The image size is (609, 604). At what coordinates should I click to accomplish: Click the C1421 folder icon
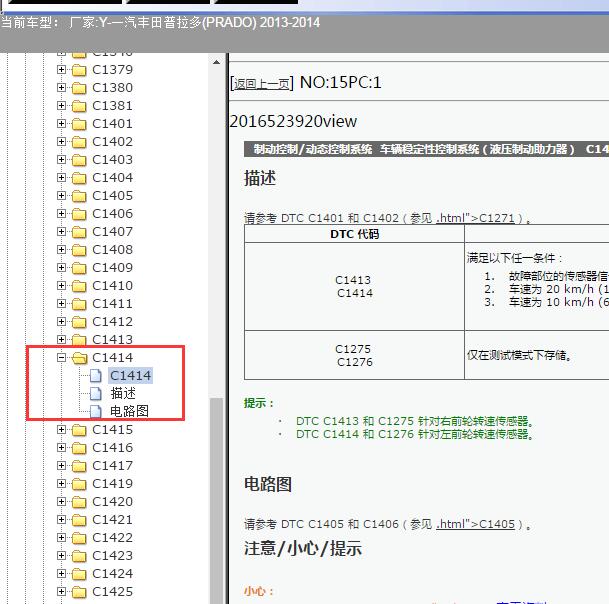pos(79,519)
